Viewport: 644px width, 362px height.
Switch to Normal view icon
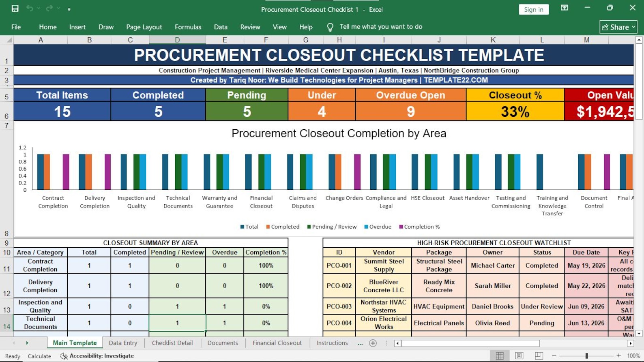point(500,356)
